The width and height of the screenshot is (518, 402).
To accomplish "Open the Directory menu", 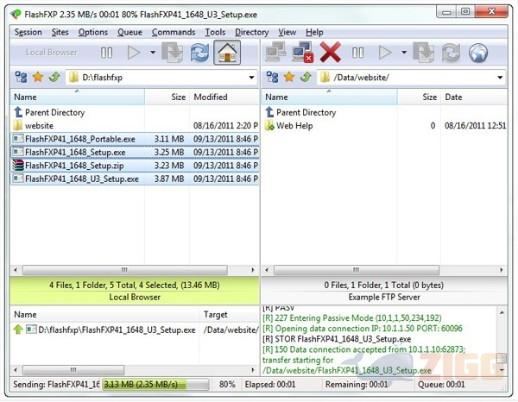I will [x=252, y=32].
